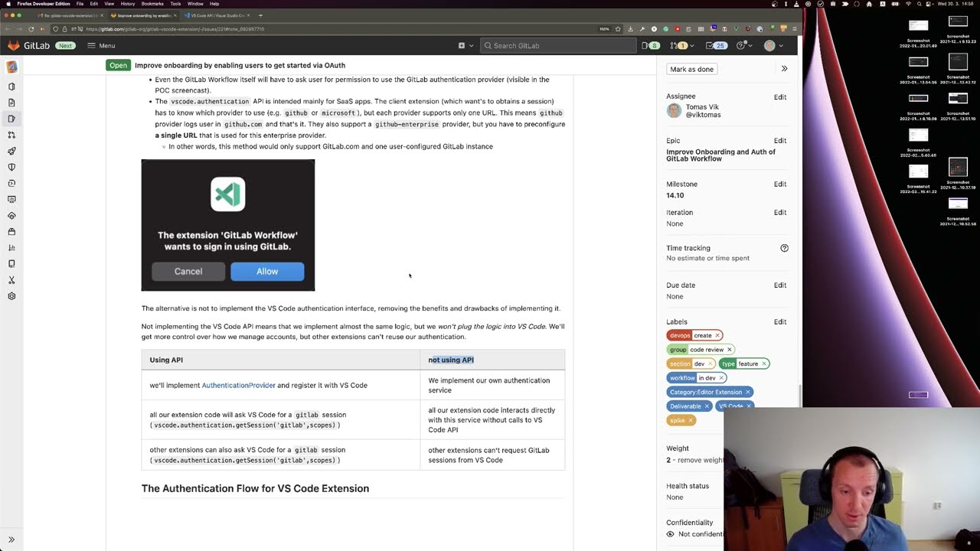Open Infrastructure icon in sidebar
The image size is (980, 551).
[11, 215]
